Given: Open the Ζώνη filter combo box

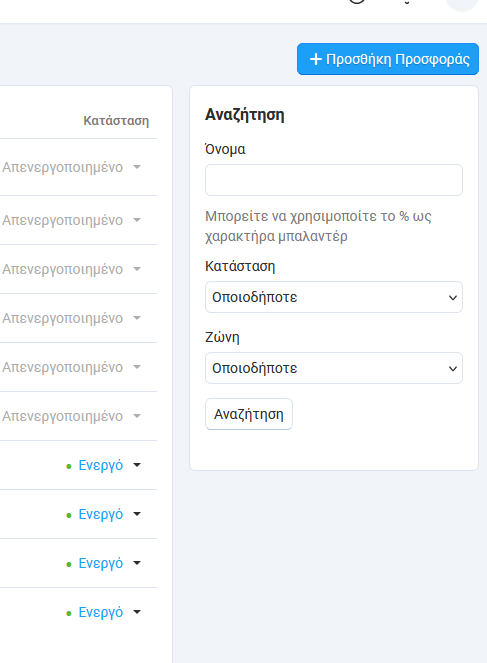Looking at the screenshot, I should [334, 368].
